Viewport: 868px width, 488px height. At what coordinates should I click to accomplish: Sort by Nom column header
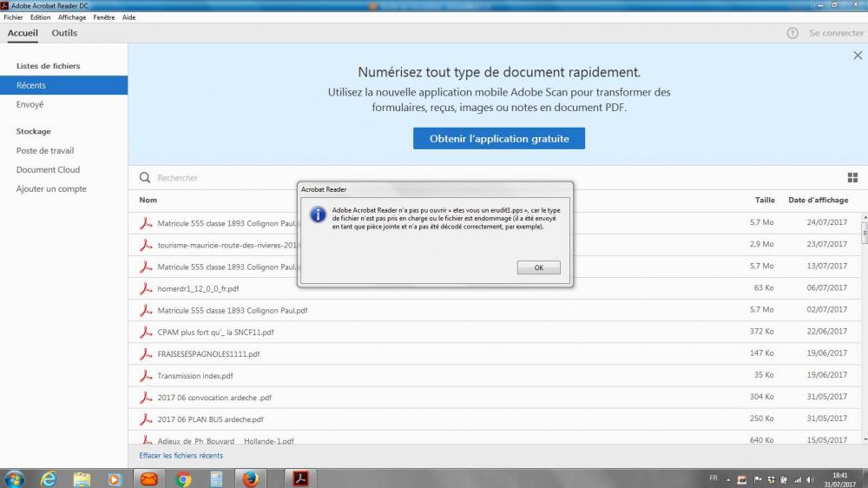click(148, 200)
